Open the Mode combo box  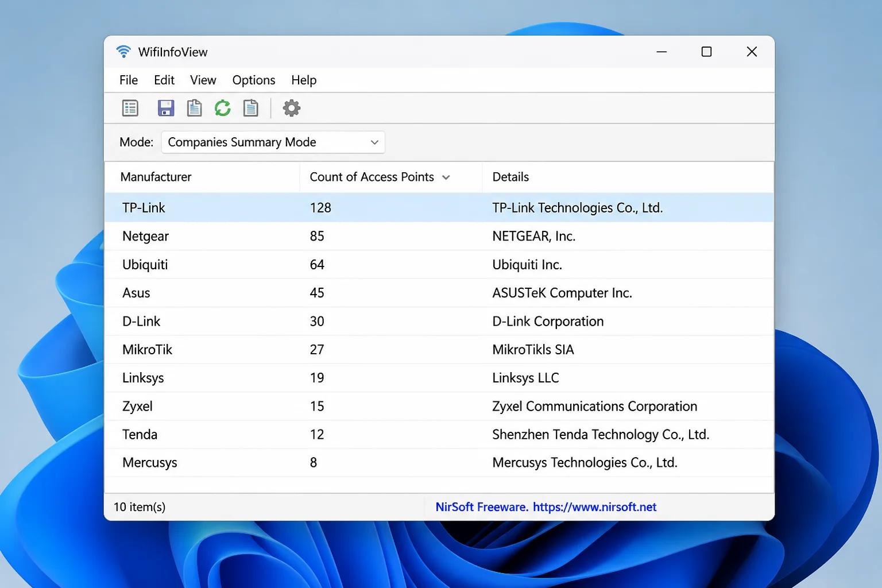tap(273, 142)
